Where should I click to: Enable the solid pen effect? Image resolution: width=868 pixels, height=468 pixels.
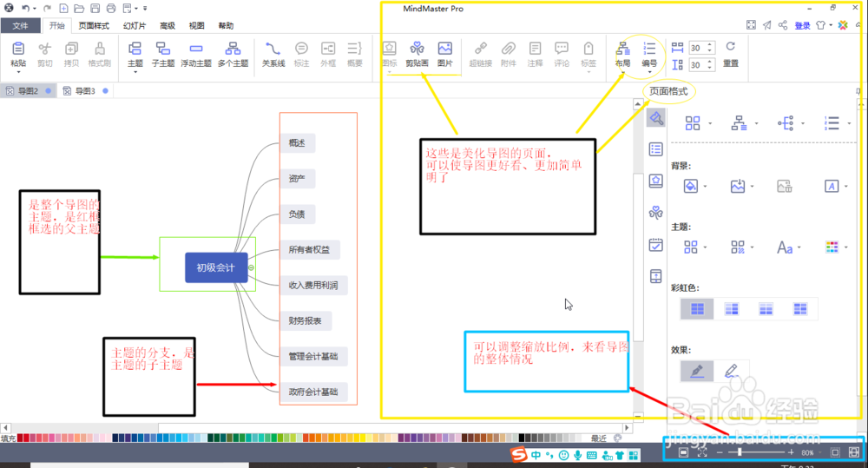(x=698, y=371)
